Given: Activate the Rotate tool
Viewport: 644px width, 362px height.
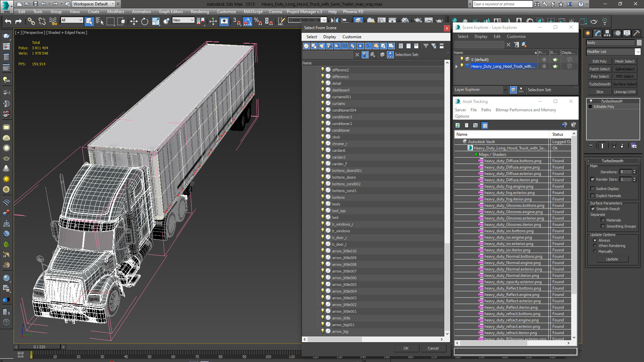Looking at the screenshot, I should [145, 21].
